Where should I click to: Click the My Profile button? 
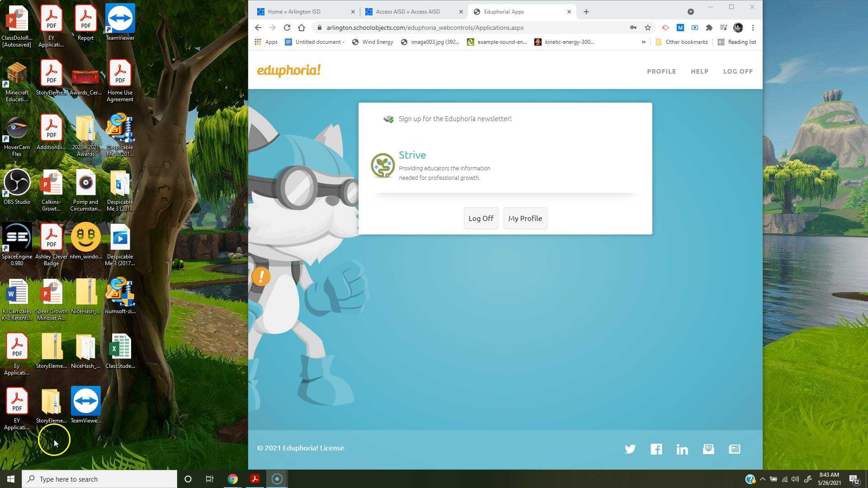[x=525, y=218]
